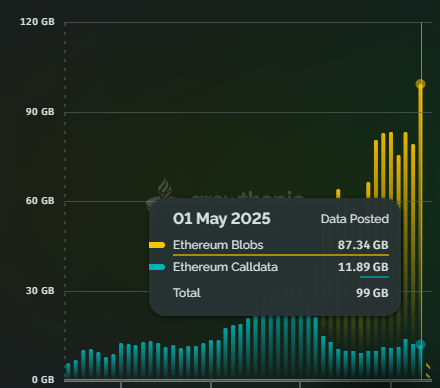Select the Ethereum Blobs label in tooltip
Viewport: 440px width, 388px height.
click(x=218, y=245)
